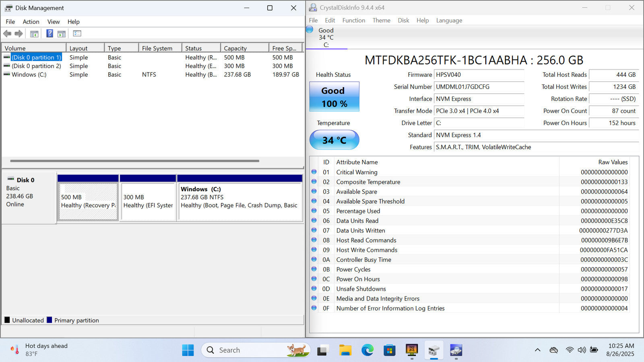This screenshot has height=362, width=644.
Task: Click the Back arrow in Disk Management toolbar
Action: click(7, 34)
